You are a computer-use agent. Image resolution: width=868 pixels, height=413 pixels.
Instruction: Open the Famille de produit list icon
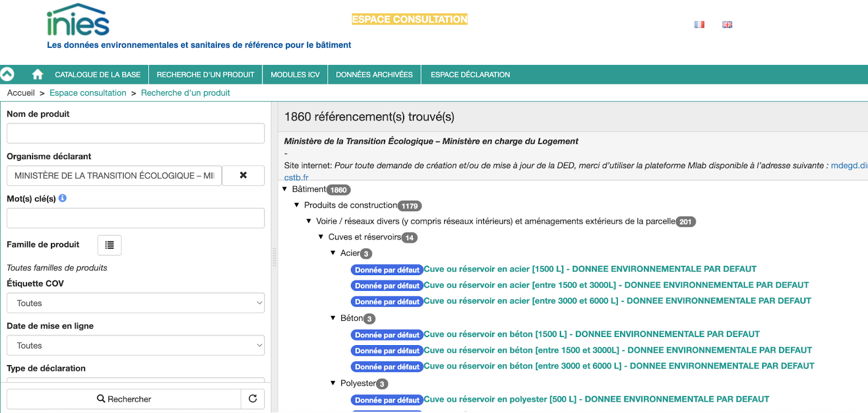click(110, 245)
